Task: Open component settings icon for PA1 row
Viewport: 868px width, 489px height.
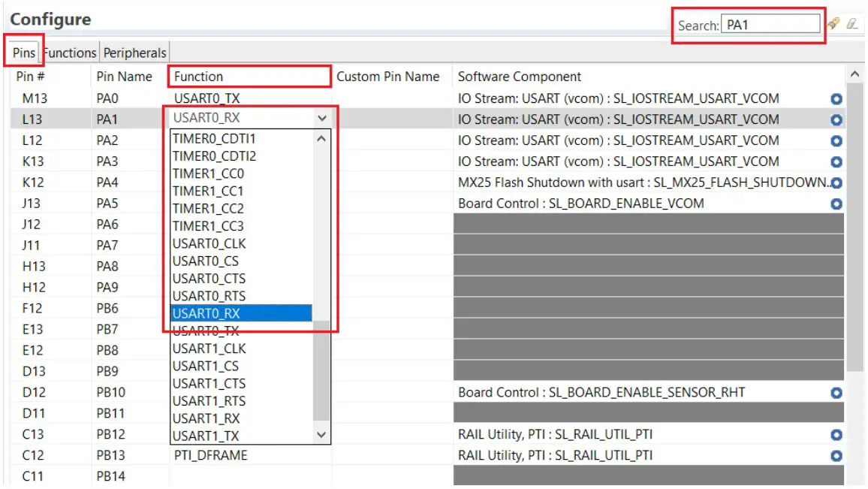Action: click(x=836, y=119)
